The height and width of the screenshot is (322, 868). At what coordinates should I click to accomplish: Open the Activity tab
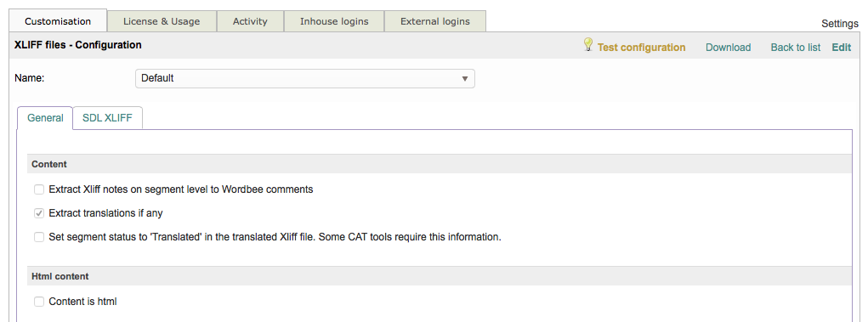[x=250, y=21]
